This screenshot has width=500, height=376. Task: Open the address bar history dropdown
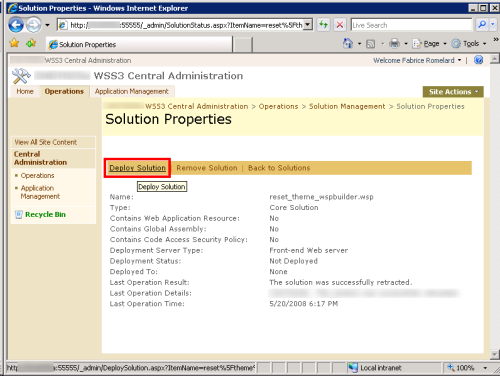click(308, 25)
